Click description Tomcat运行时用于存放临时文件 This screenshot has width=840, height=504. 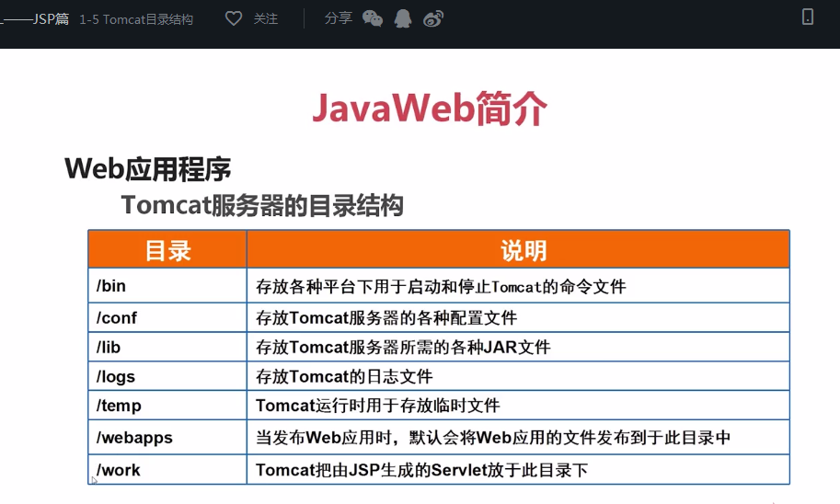[x=378, y=406]
